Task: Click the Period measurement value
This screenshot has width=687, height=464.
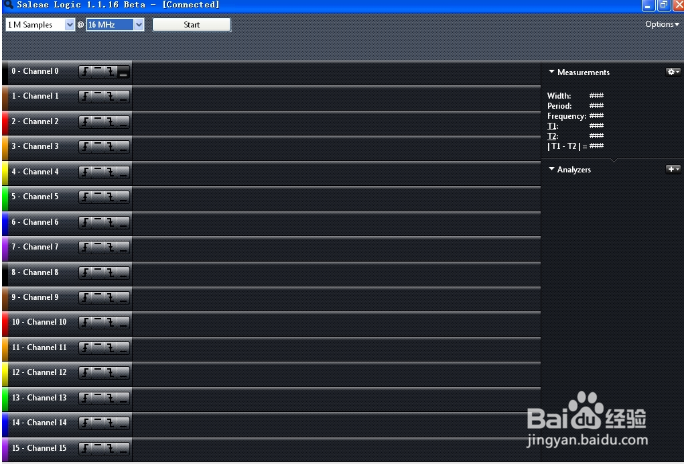Action: (x=596, y=106)
